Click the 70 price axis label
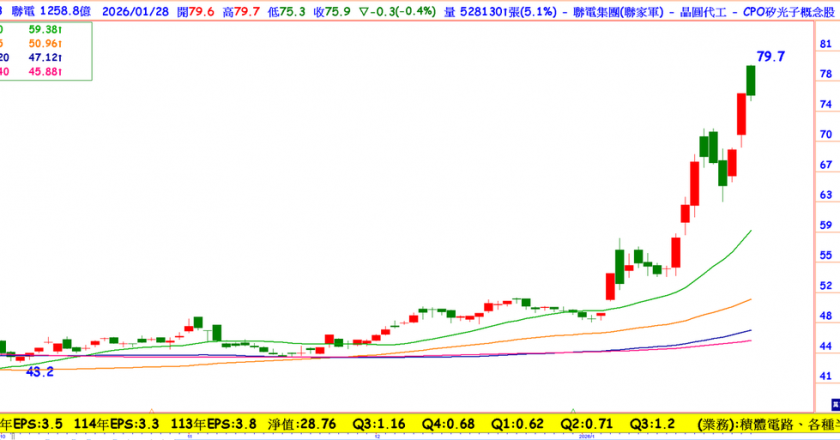Viewport: 840px width, 440px height. pyautogui.click(x=826, y=135)
